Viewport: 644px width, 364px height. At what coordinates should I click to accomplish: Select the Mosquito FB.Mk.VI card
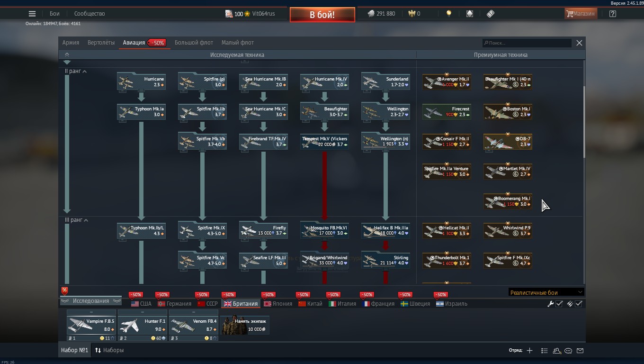[324, 230]
